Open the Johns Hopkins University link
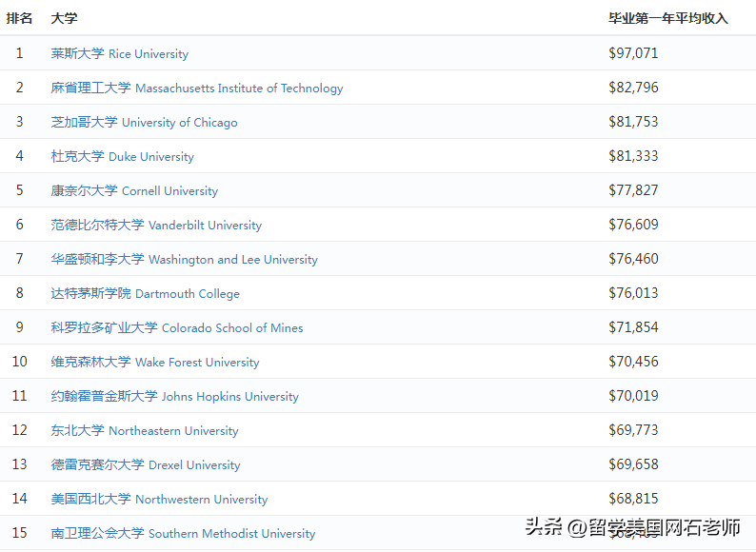756x552 pixels. 175,397
